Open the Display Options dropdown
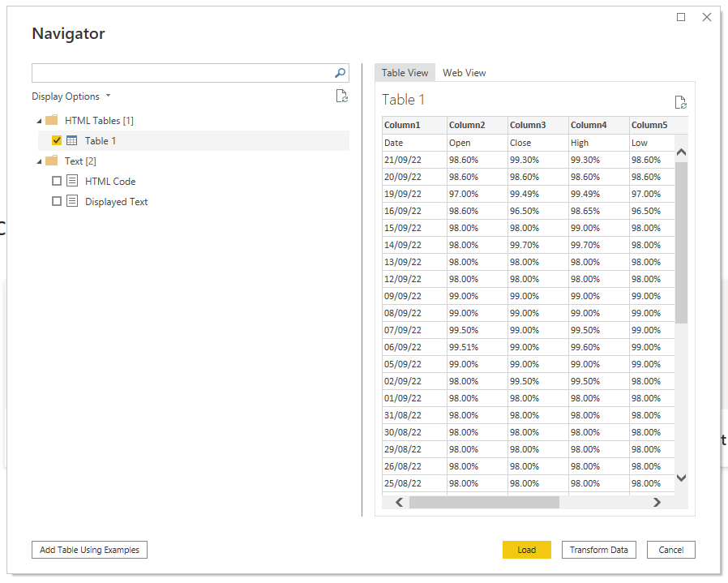 [71, 96]
